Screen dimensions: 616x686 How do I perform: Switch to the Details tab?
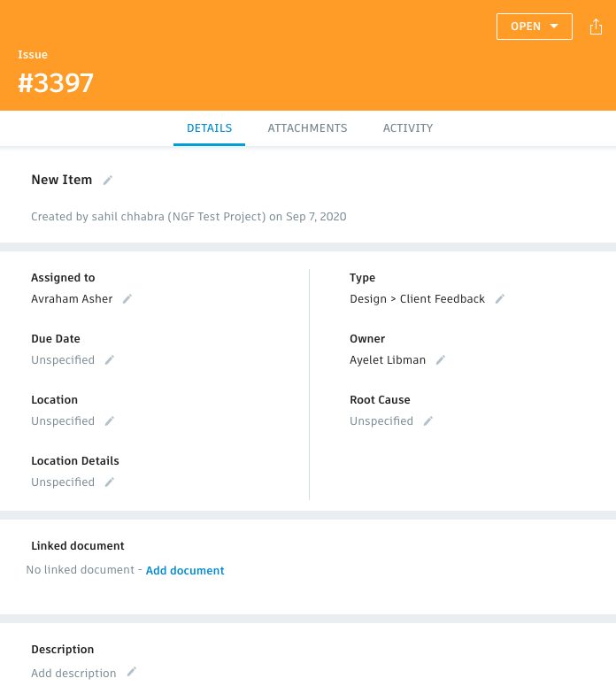209,128
